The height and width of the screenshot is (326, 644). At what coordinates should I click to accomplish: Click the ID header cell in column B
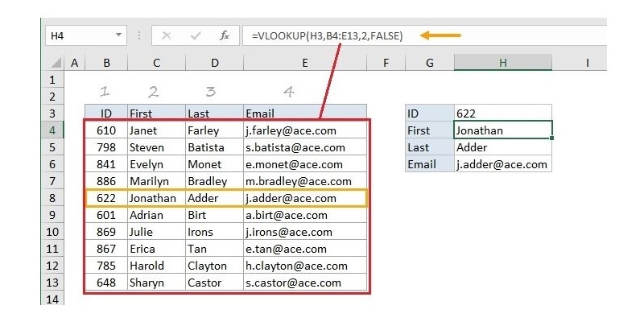tap(106, 113)
